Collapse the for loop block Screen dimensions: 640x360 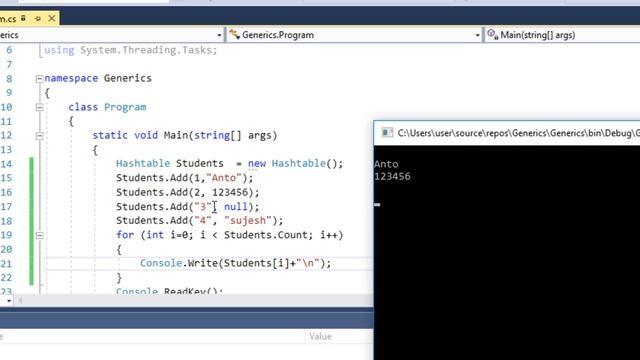(39, 236)
